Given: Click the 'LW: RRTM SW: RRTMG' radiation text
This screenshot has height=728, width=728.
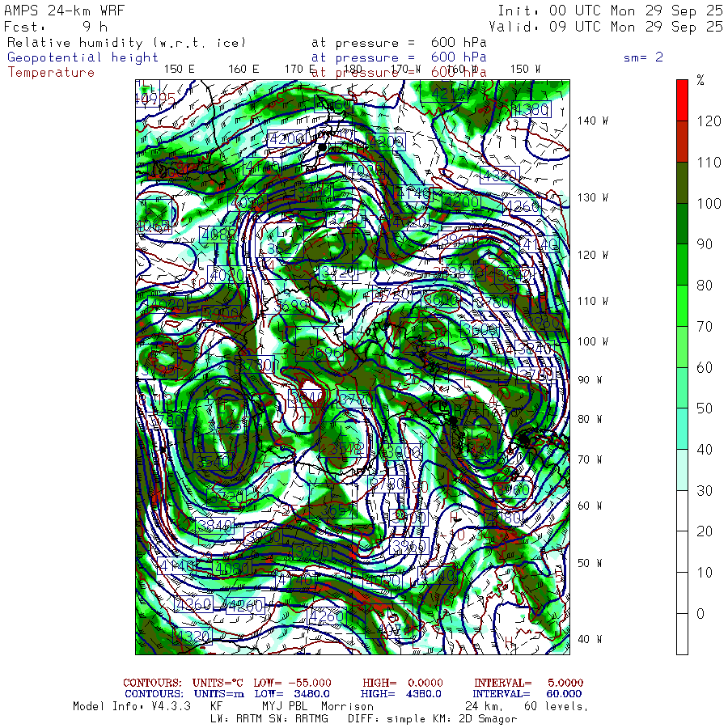Looking at the screenshot, I should pos(269,719).
